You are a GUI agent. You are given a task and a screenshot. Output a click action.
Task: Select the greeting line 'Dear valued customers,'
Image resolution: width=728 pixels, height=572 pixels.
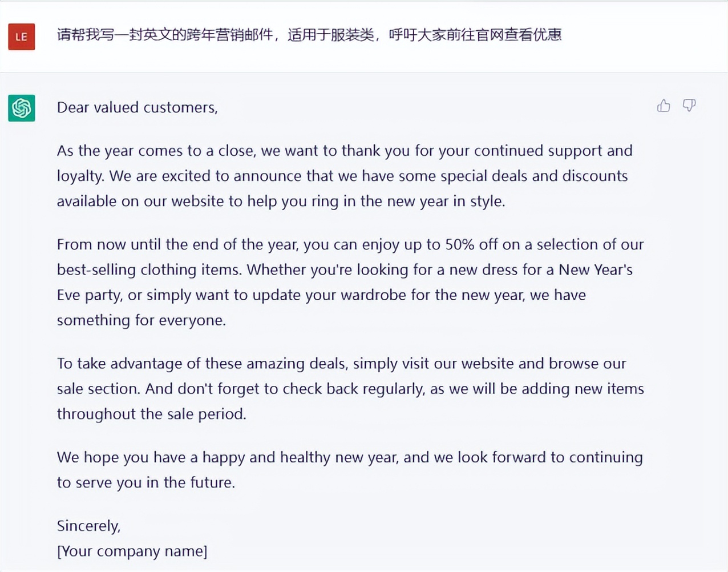tap(137, 107)
